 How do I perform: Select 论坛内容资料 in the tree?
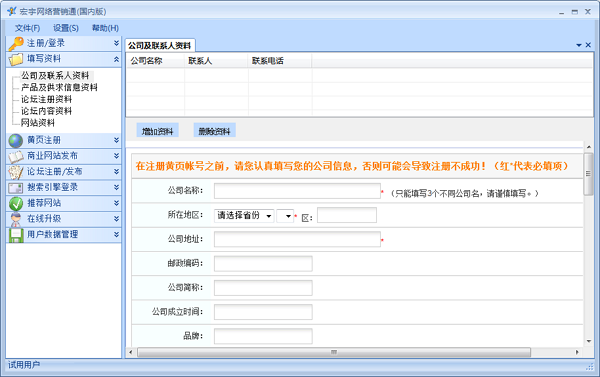pos(46,111)
